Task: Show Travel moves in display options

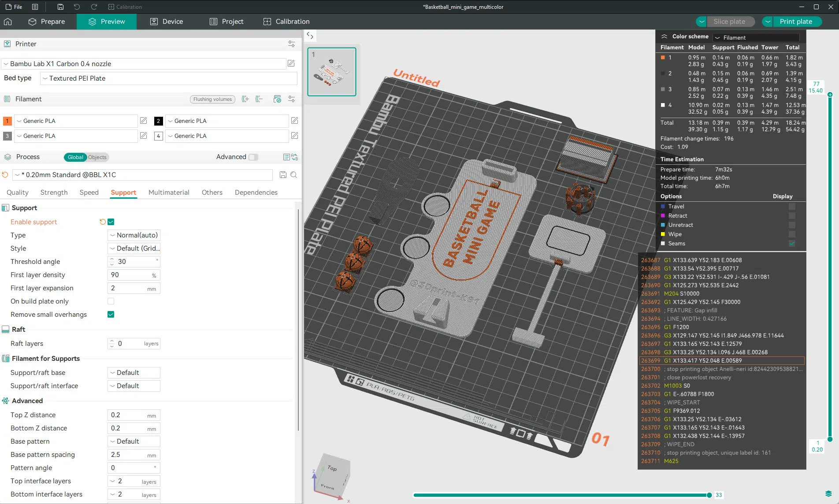Action: [792, 207]
